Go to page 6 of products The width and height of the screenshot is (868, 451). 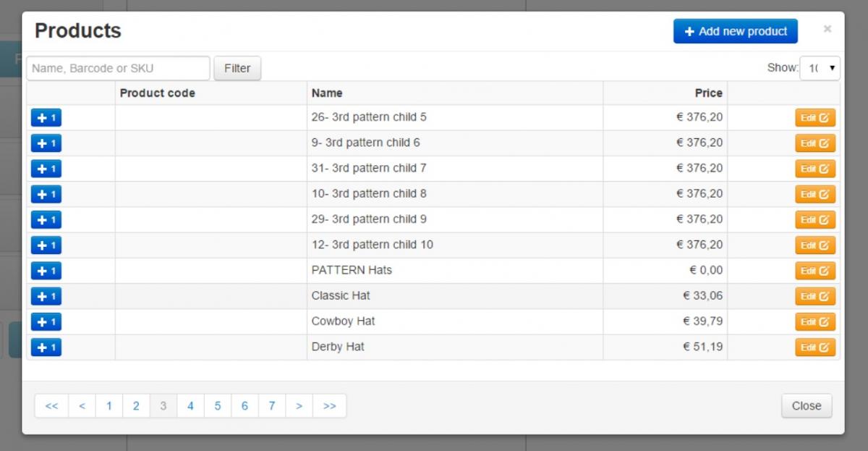point(244,406)
